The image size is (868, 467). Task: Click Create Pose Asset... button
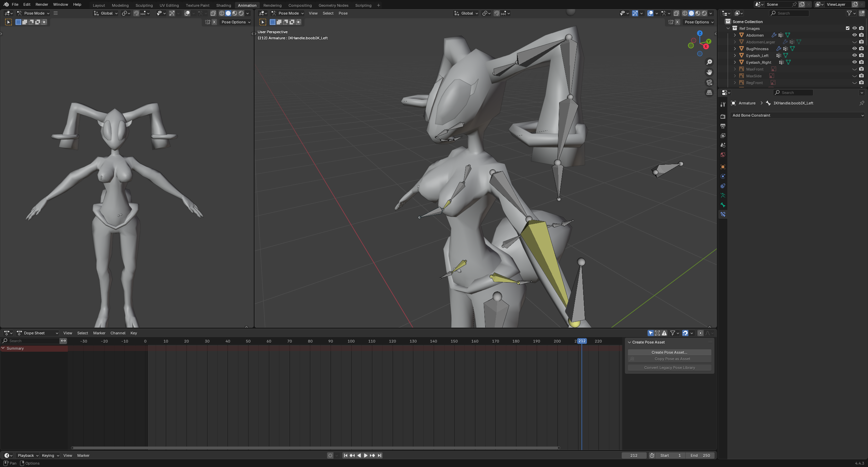click(669, 352)
